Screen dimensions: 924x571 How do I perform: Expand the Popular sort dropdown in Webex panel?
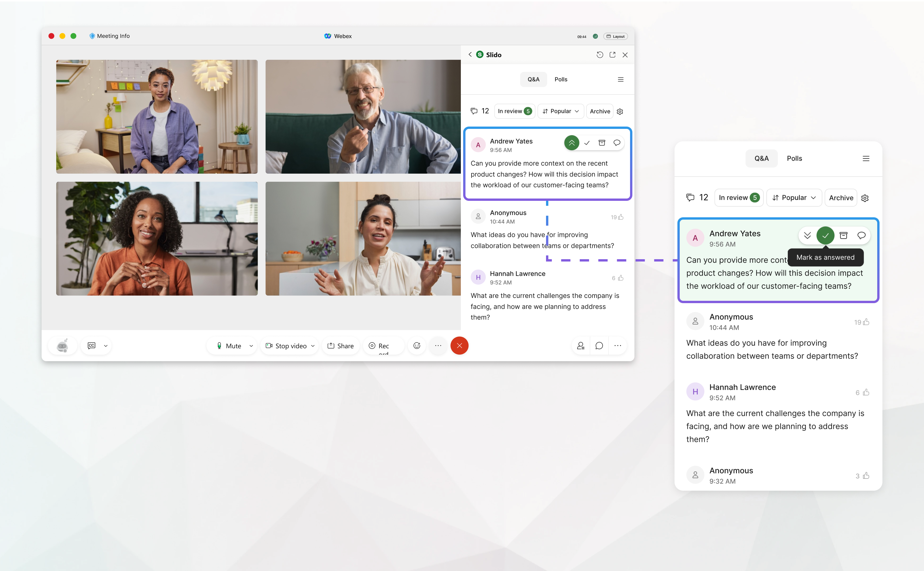[561, 111]
